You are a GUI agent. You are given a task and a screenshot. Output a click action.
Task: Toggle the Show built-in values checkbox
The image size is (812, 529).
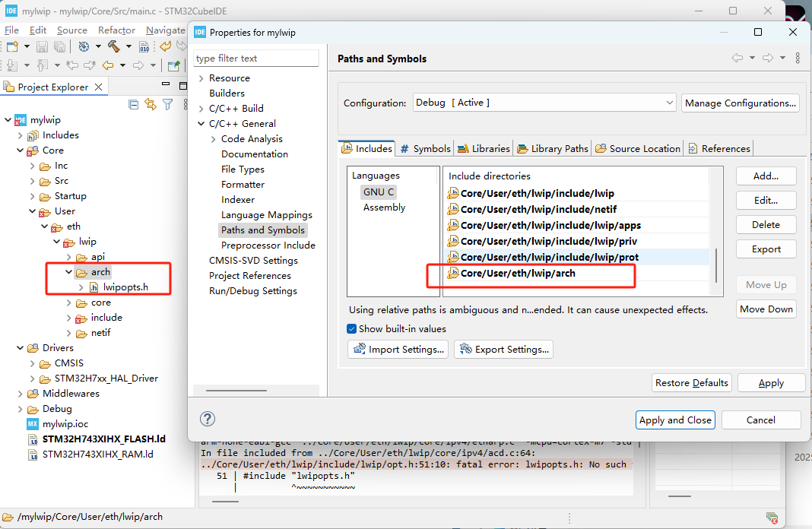tap(351, 329)
